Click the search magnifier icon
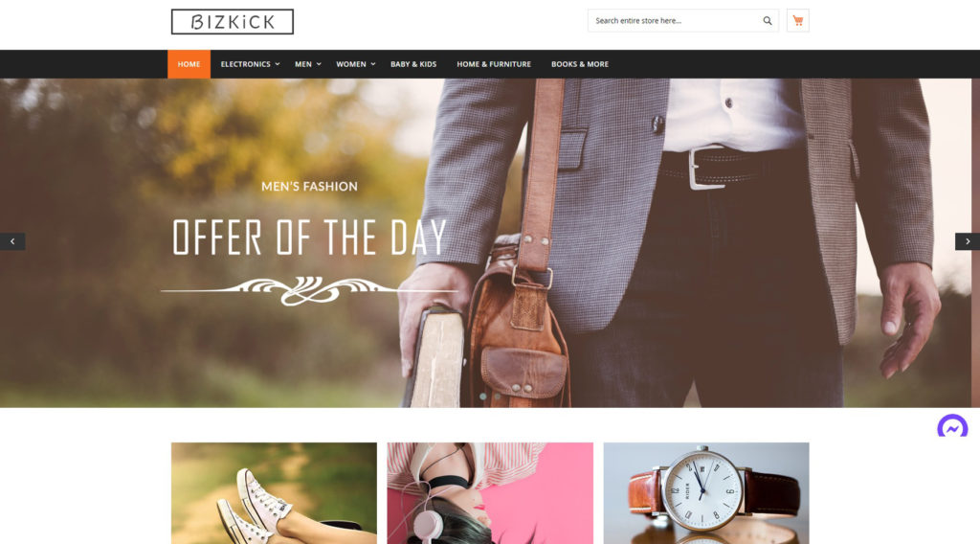This screenshot has height=544, width=980. pyautogui.click(x=767, y=21)
